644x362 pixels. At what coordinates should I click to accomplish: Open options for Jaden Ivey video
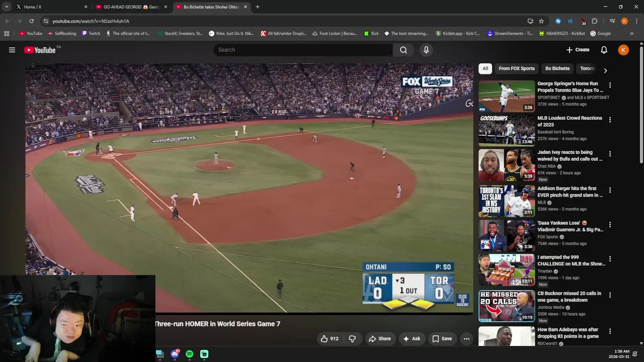click(x=610, y=154)
